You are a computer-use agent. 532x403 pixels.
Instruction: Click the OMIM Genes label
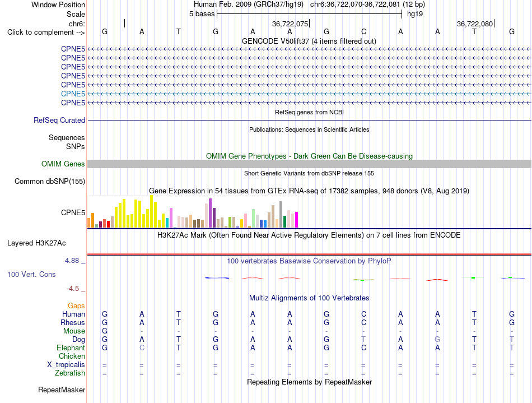(63, 164)
